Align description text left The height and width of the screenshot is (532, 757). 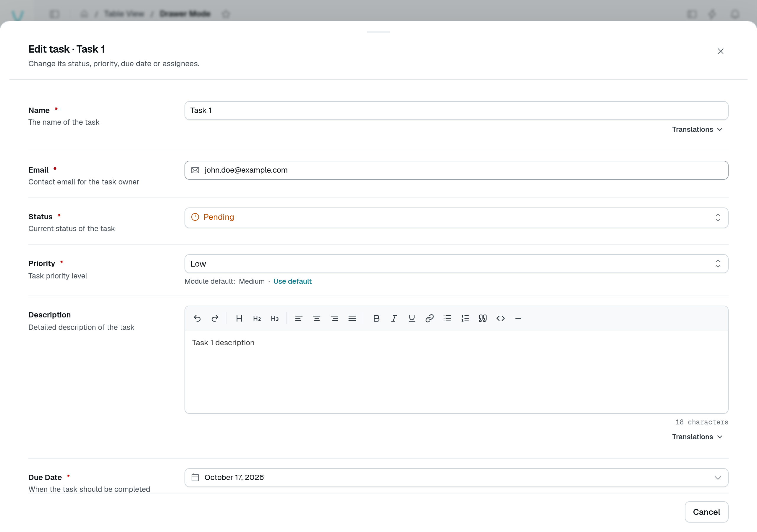[299, 318]
